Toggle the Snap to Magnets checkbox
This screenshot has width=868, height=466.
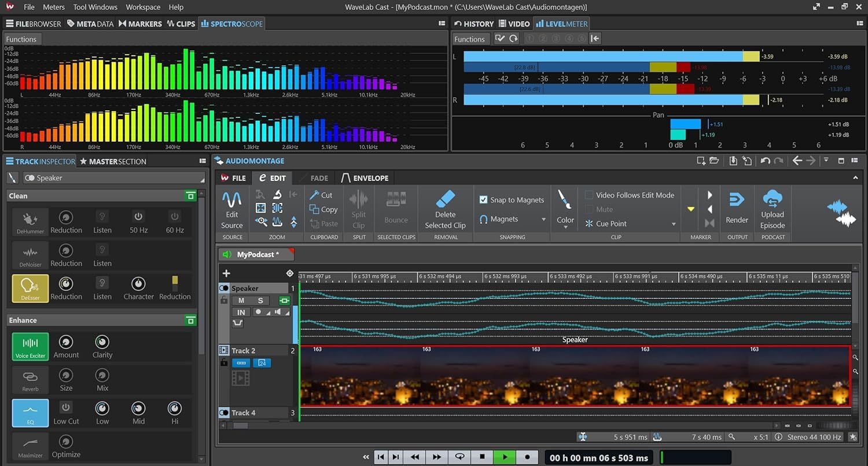coord(483,200)
